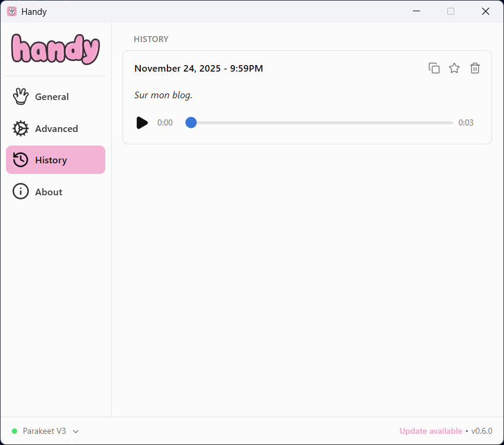Screen dimensions: 504x445
Task: Star the November 24 history entry
Action: 454,68
